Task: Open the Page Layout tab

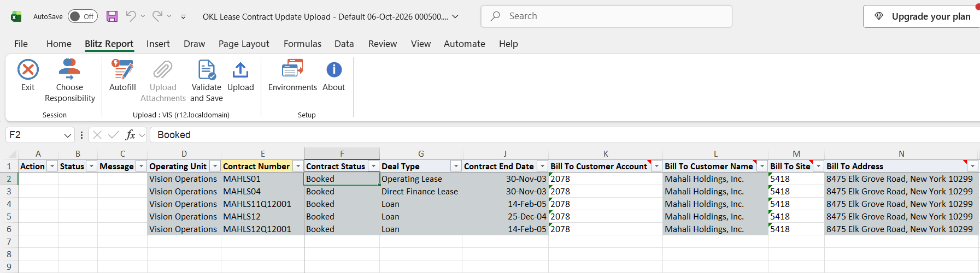Action: 244,44
